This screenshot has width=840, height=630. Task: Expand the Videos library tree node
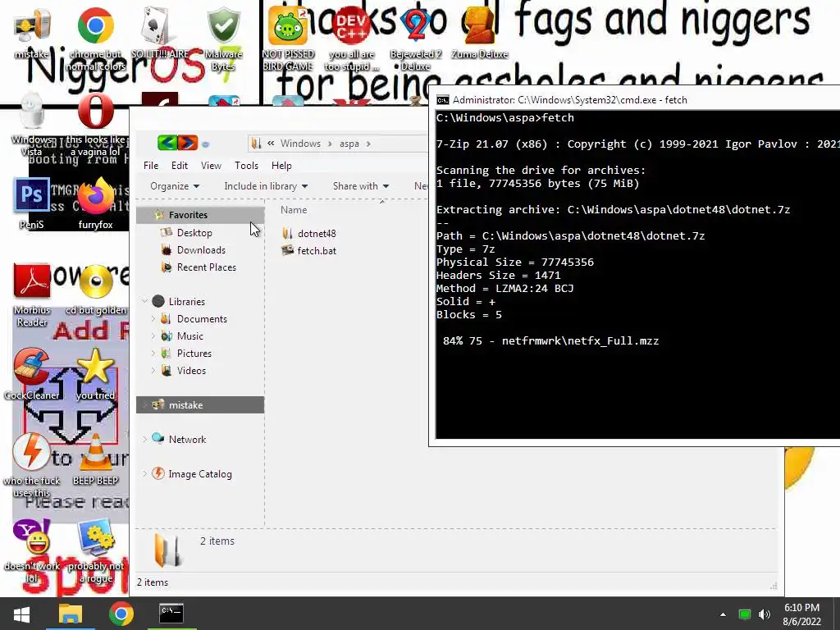coord(153,370)
